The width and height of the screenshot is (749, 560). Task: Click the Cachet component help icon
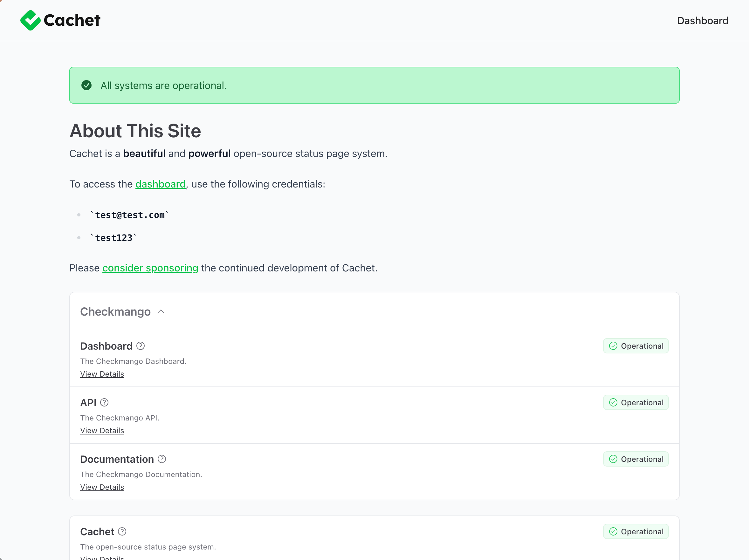pyautogui.click(x=122, y=531)
